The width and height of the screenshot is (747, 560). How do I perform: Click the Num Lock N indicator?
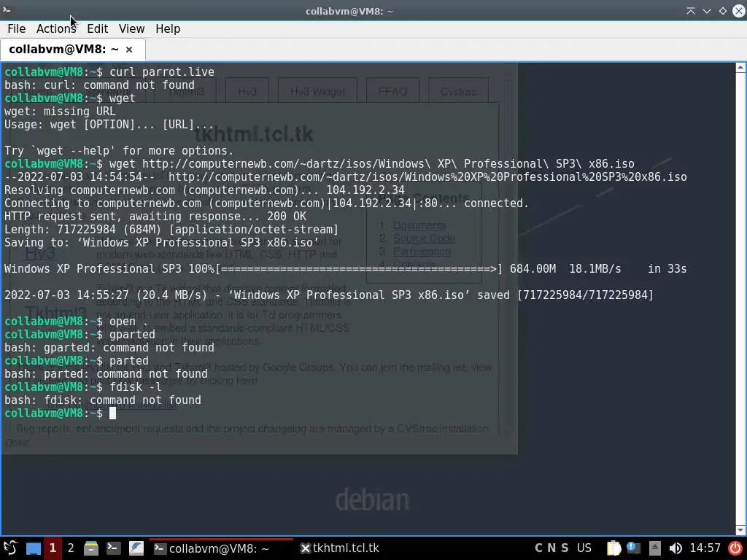(551, 548)
